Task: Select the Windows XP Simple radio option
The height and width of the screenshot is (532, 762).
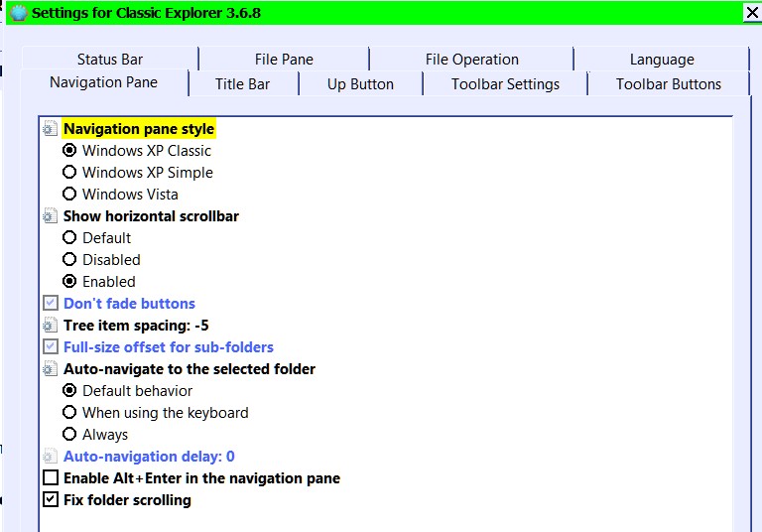Action: pos(69,173)
